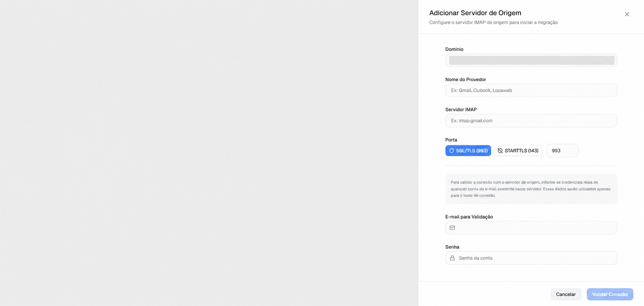This screenshot has height=306, width=644.
Task: Focus the Nome do Provedor field
Action: 531,90
